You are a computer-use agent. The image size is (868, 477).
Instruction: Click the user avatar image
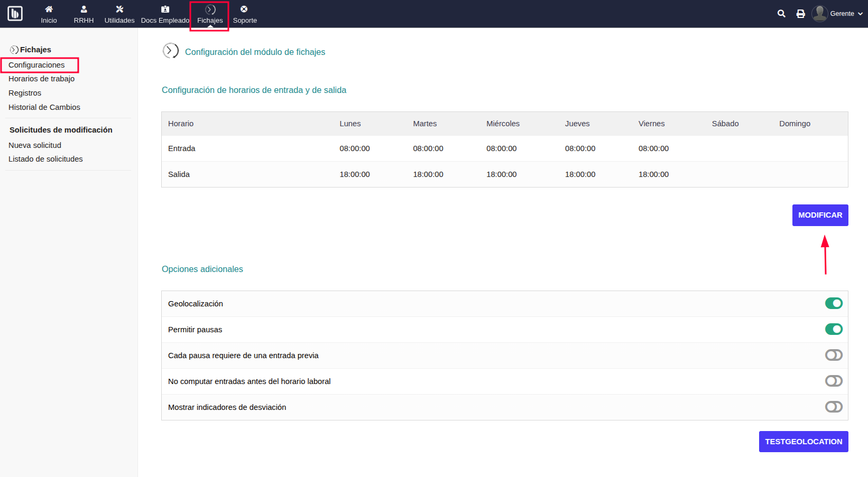[x=820, y=13]
